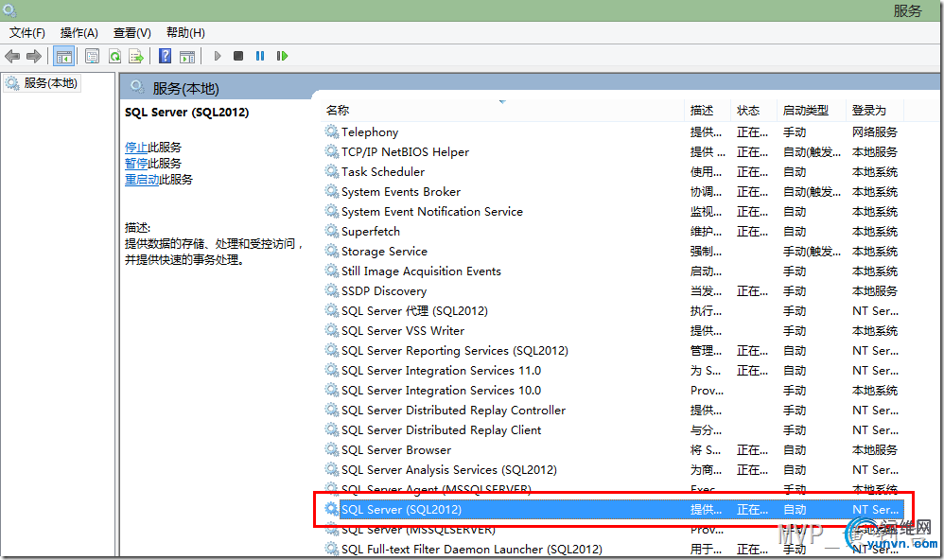Click Prov... description of Integration Services 10.0
This screenshot has width=944, height=560.
[x=707, y=390]
